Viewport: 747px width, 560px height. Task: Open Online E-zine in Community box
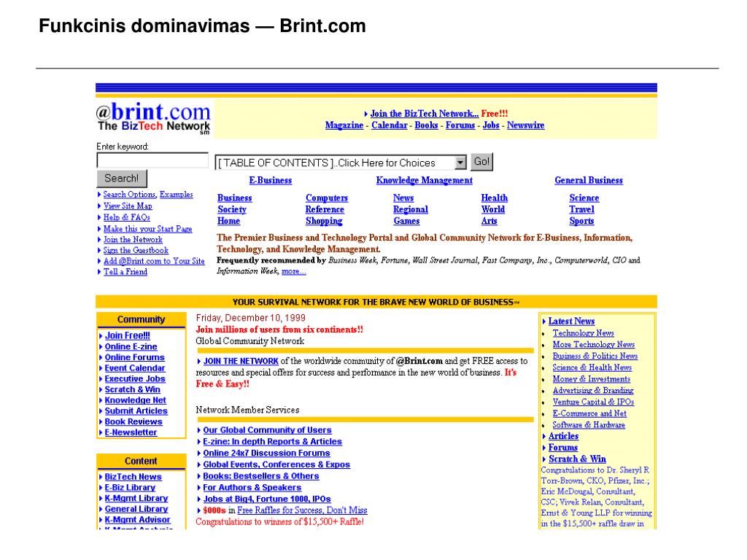[131, 346]
